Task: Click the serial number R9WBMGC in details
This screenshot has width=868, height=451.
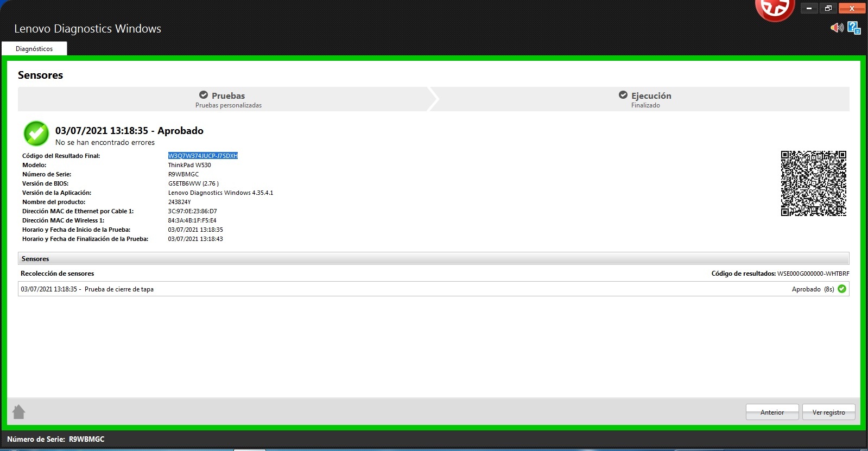Action: 183,174
